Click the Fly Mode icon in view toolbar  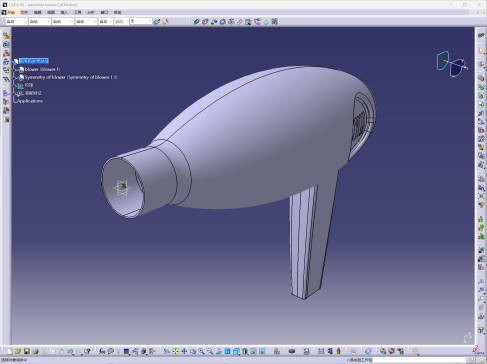point(167,351)
